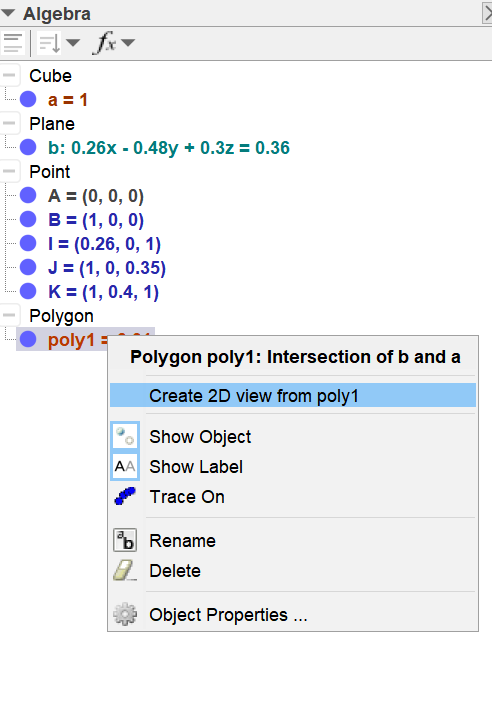Toggle the algebra style bar icon
The width and height of the screenshot is (492, 702).
(x=13, y=43)
